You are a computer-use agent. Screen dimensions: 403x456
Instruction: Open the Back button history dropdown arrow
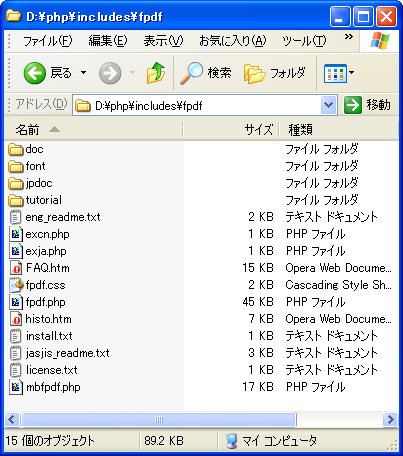pos(84,72)
